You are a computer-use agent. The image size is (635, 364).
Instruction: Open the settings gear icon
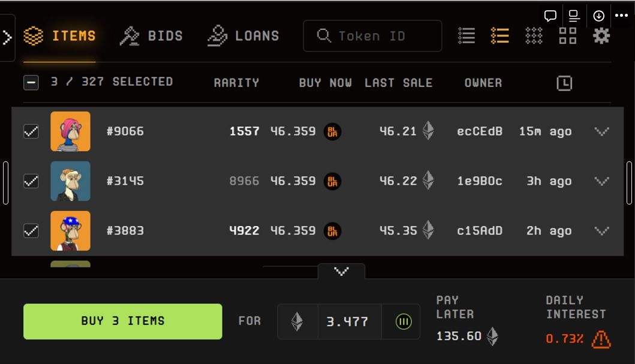click(x=601, y=36)
